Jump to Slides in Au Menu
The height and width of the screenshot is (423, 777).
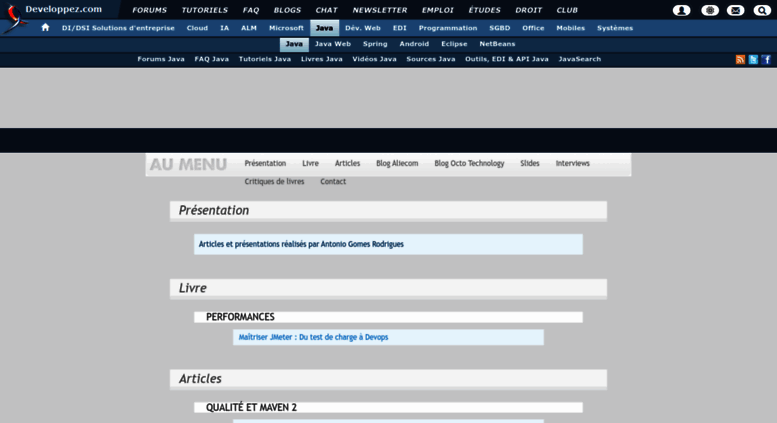(x=530, y=163)
